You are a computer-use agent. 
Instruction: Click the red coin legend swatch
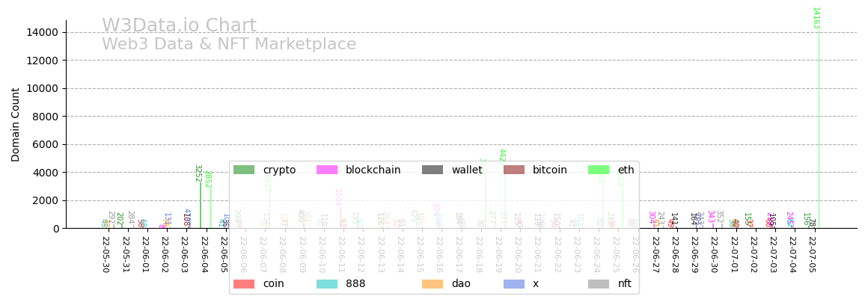[244, 284]
